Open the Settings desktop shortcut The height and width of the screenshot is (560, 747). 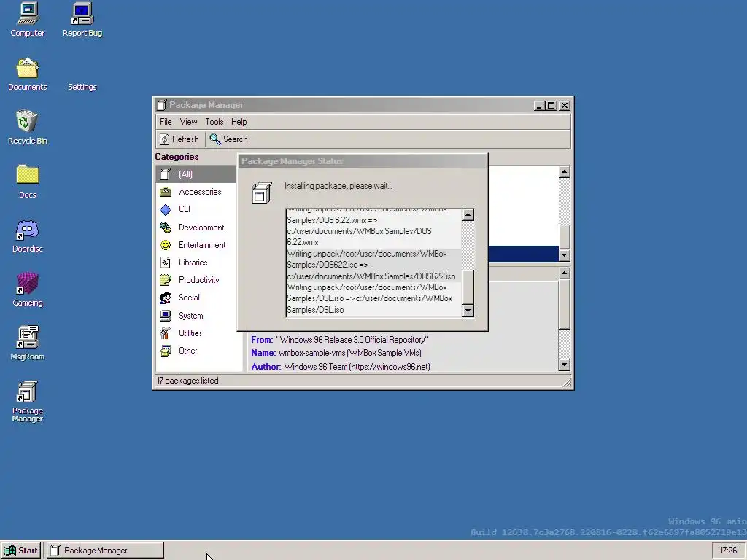[x=82, y=87]
